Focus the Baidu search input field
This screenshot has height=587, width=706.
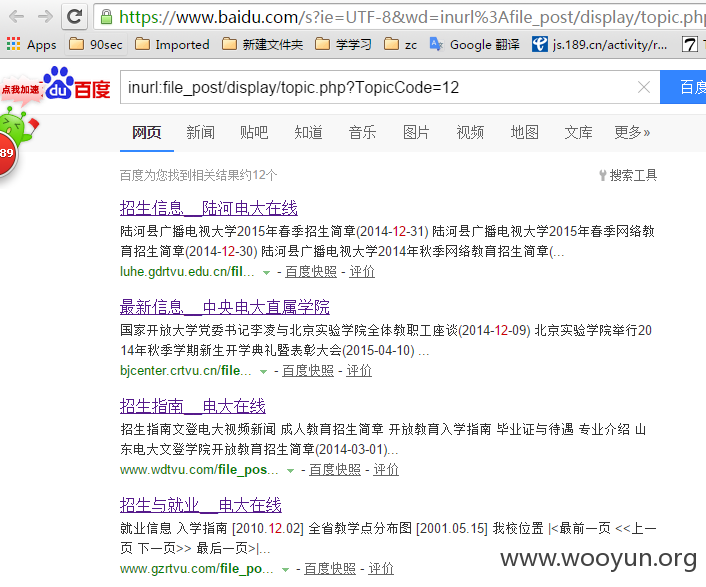click(x=390, y=87)
